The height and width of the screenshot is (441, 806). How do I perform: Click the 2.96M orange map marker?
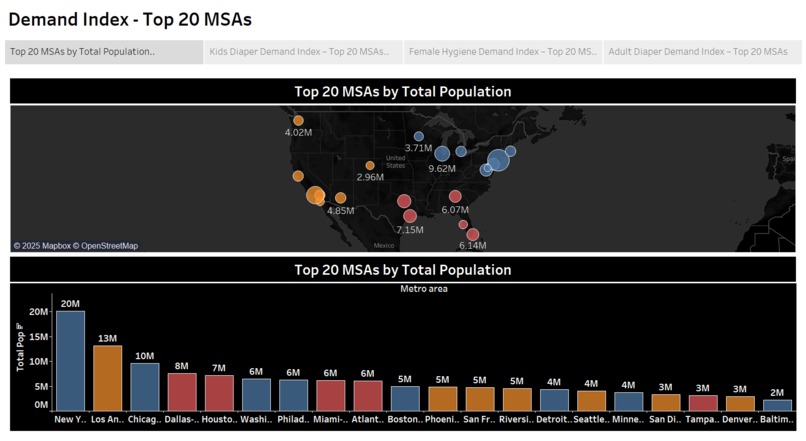tap(370, 166)
